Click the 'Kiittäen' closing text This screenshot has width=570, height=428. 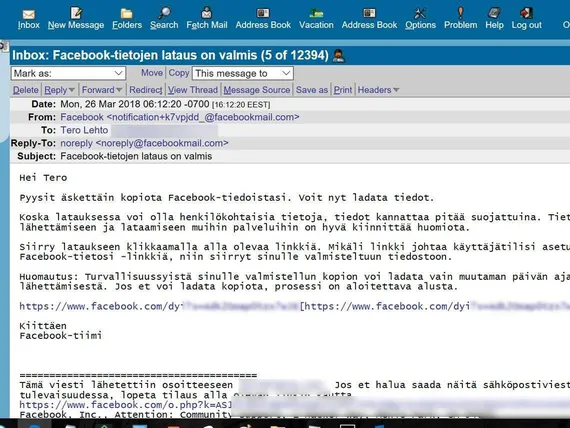43,325
